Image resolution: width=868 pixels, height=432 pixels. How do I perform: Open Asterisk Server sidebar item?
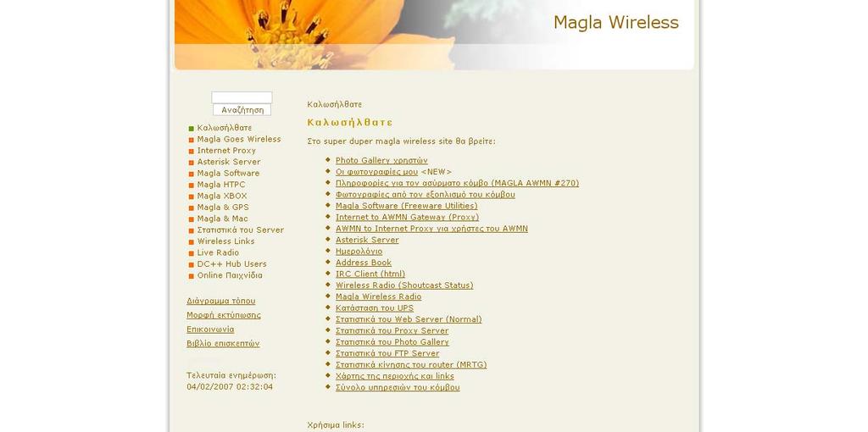229,162
